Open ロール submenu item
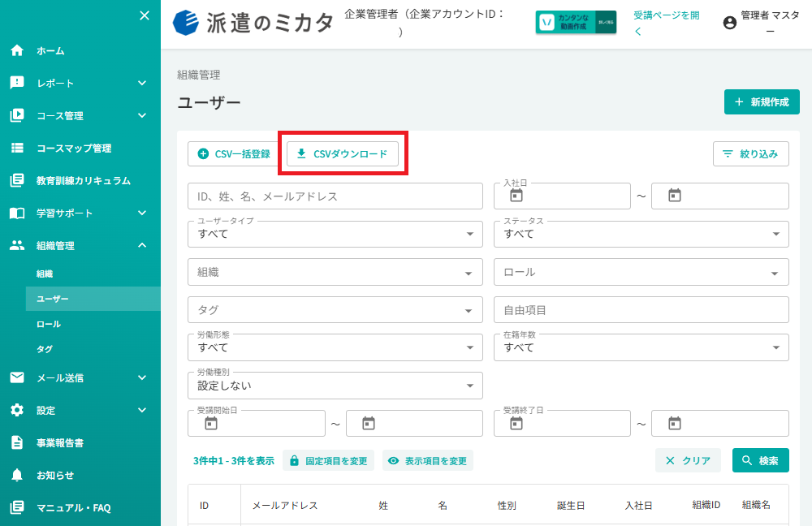The width and height of the screenshot is (812, 526). (49, 324)
